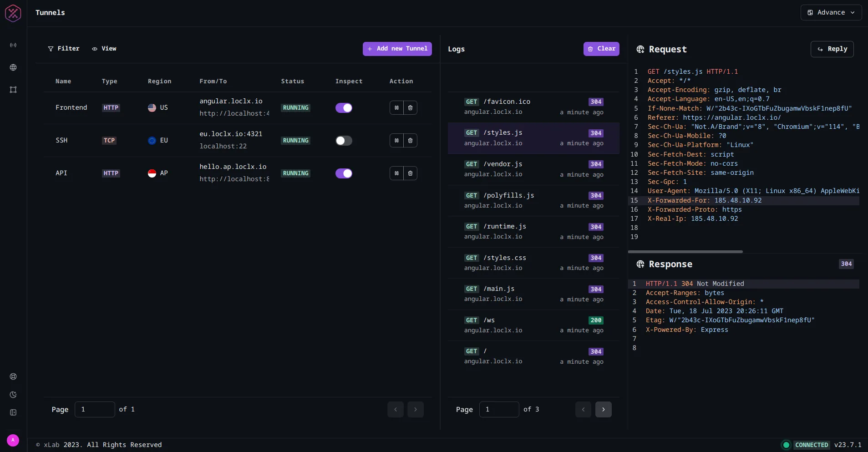Click the Add new Tunnel button
Viewport: 868px width, 452px height.
click(x=397, y=49)
